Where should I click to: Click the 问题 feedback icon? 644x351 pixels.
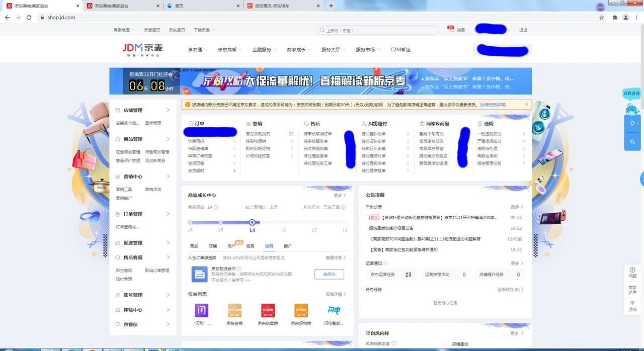click(x=632, y=272)
